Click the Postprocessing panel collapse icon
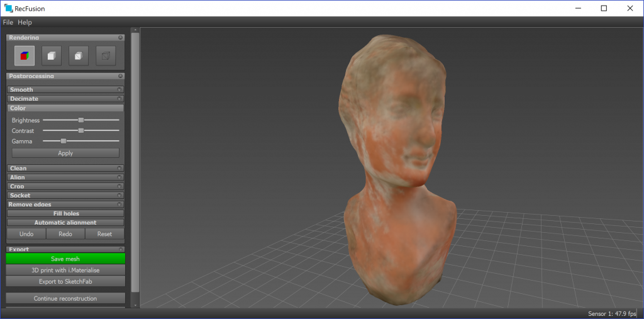The image size is (644, 319). (x=120, y=76)
